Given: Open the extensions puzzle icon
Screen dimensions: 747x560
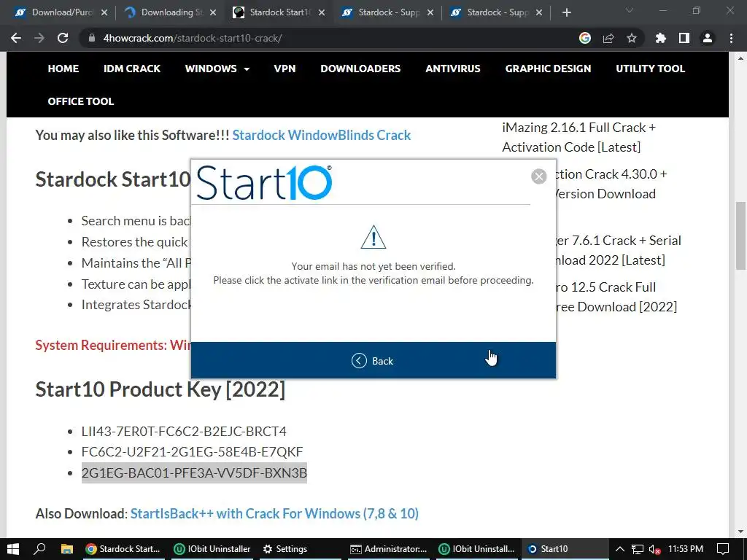Looking at the screenshot, I should [661, 38].
